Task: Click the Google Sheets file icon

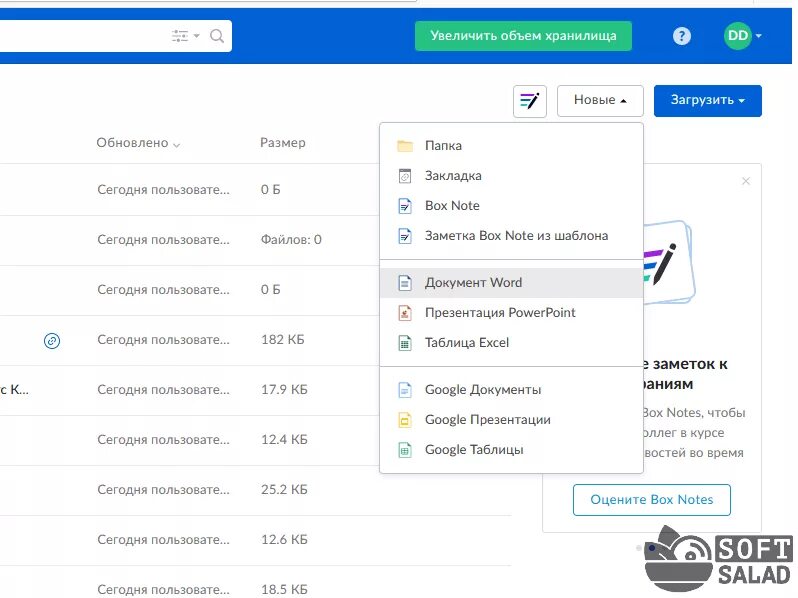Action: coord(405,450)
